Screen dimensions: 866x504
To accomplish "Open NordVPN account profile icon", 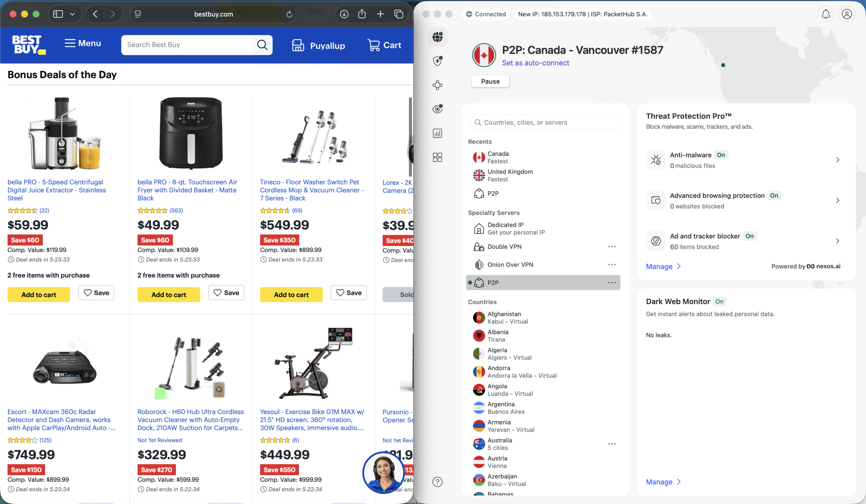I will click(847, 14).
